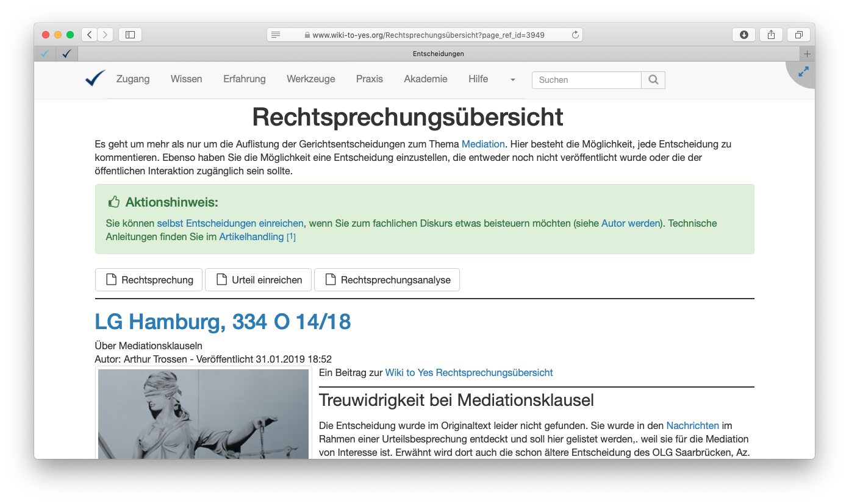
Task: Toggle fullscreen with the expand arrows icon
Action: (803, 72)
